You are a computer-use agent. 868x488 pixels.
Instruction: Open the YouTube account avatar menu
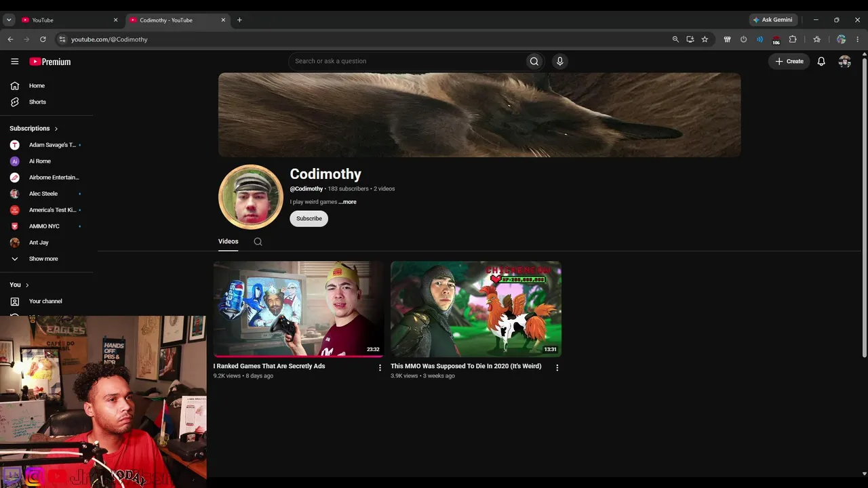point(844,61)
